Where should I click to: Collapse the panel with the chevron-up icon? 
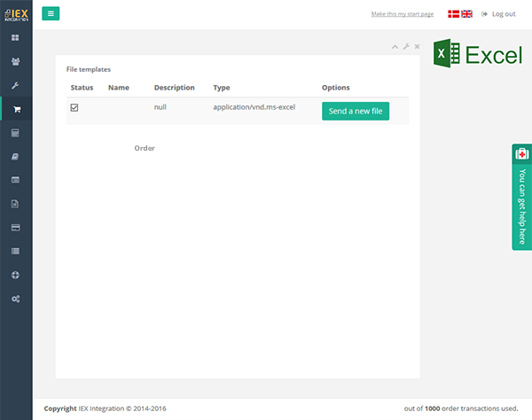click(395, 46)
